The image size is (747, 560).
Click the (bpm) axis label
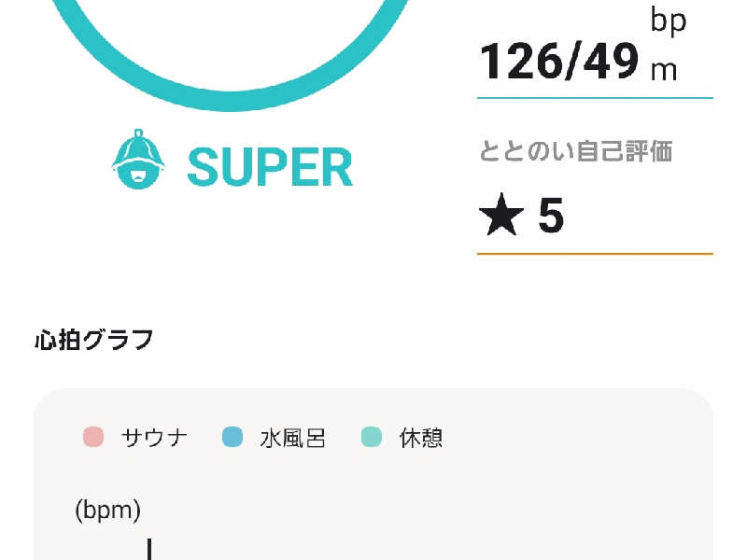coord(108,510)
